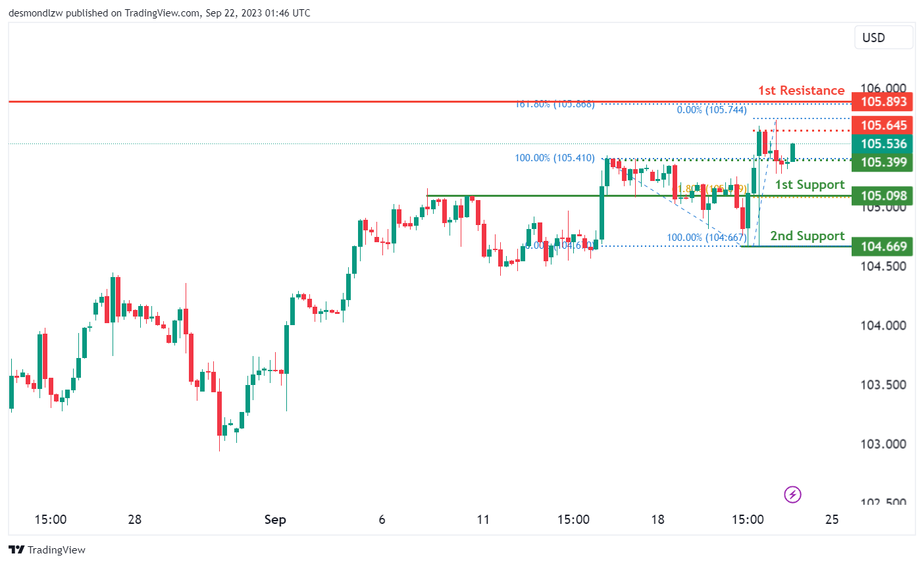This screenshot has height=564, width=924.
Task: Select the 105.645 red price tag
Action: point(883,125)
